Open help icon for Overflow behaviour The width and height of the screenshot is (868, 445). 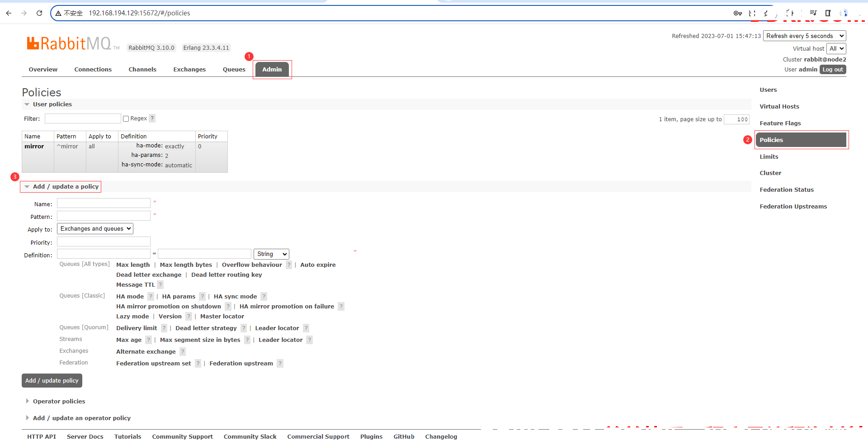[289, 265]
